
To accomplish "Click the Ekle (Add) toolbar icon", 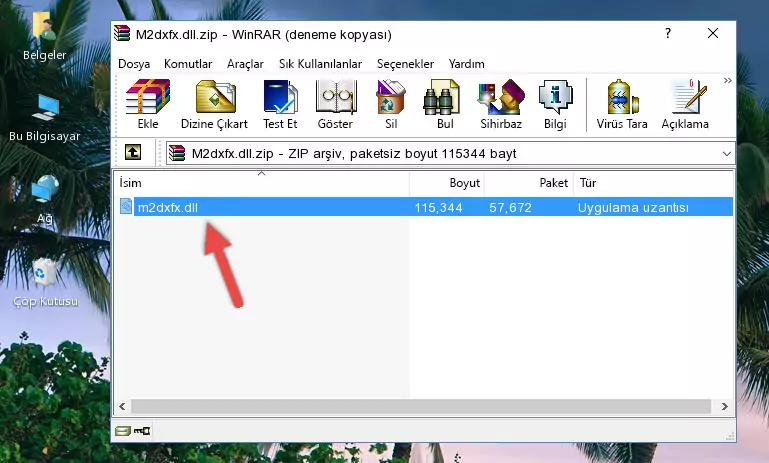I will 148,104.
